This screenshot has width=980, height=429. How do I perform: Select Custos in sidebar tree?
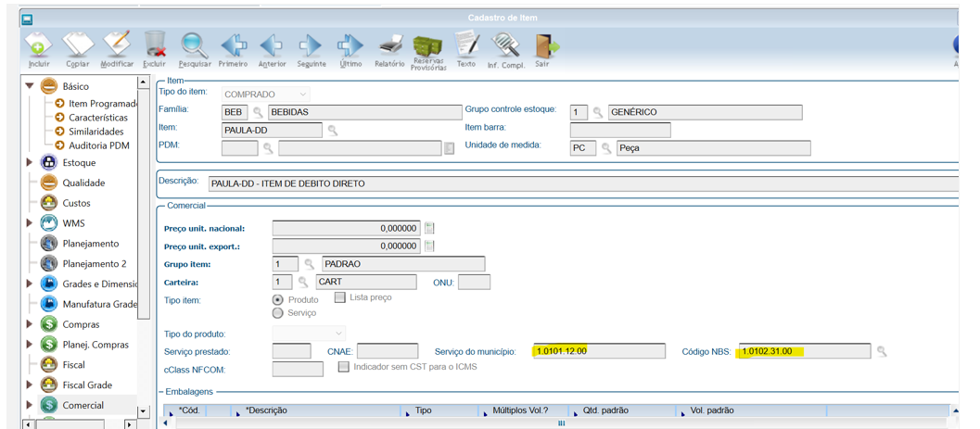[76, 203]
